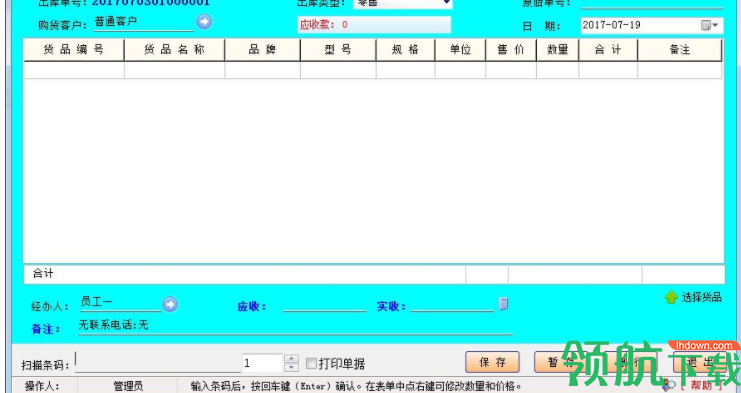Click the 暂存 button

(x=560, y=362)
